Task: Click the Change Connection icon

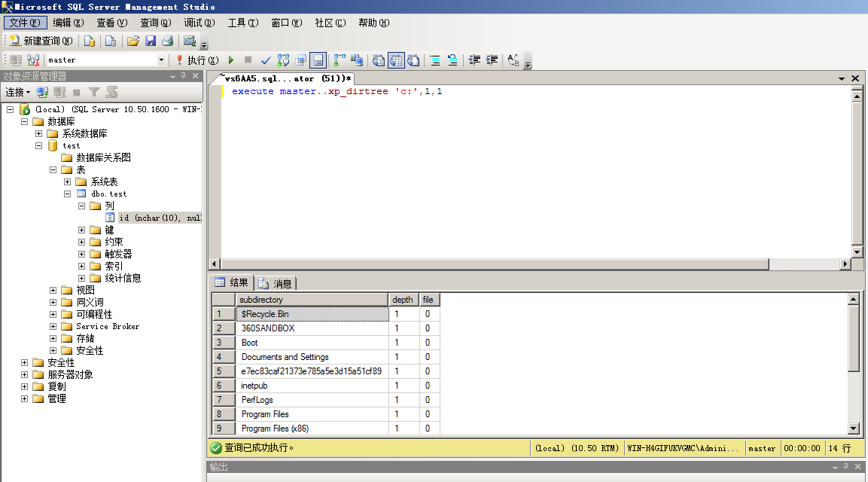Action: coord(33,59)
